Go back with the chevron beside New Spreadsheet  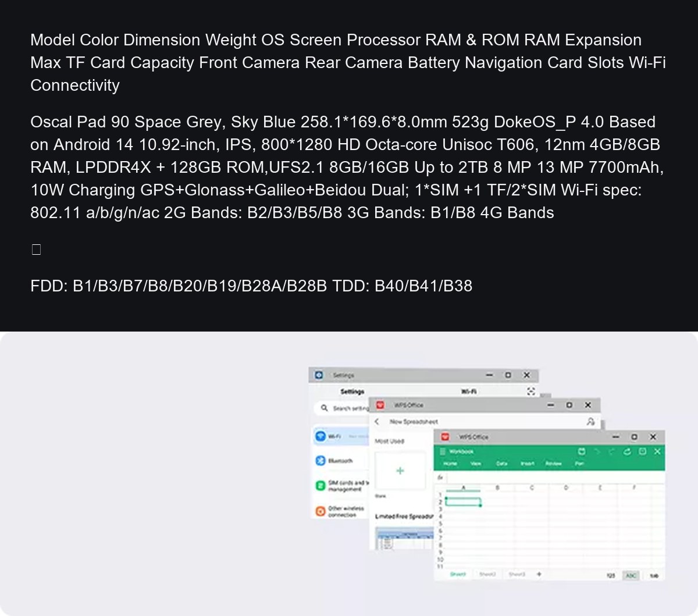(x=378, y=421)
